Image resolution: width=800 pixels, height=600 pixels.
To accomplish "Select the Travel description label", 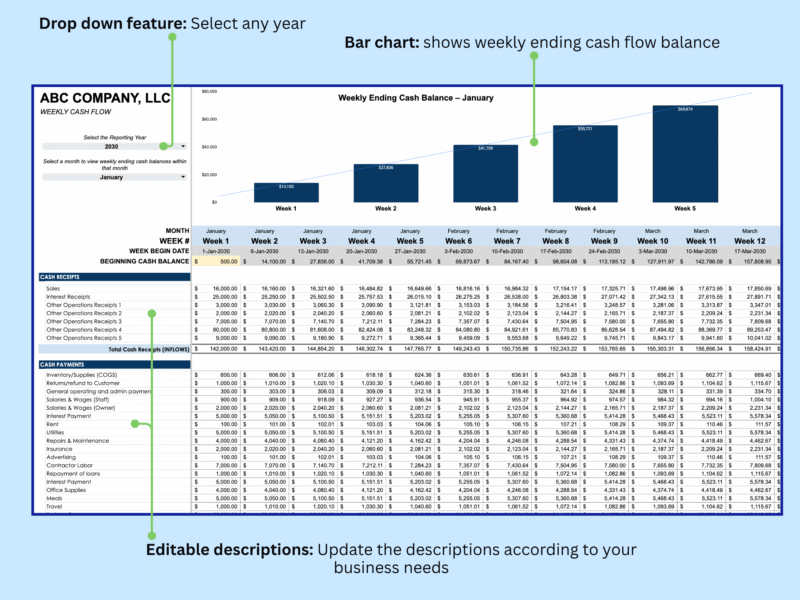I will [54, 507].
